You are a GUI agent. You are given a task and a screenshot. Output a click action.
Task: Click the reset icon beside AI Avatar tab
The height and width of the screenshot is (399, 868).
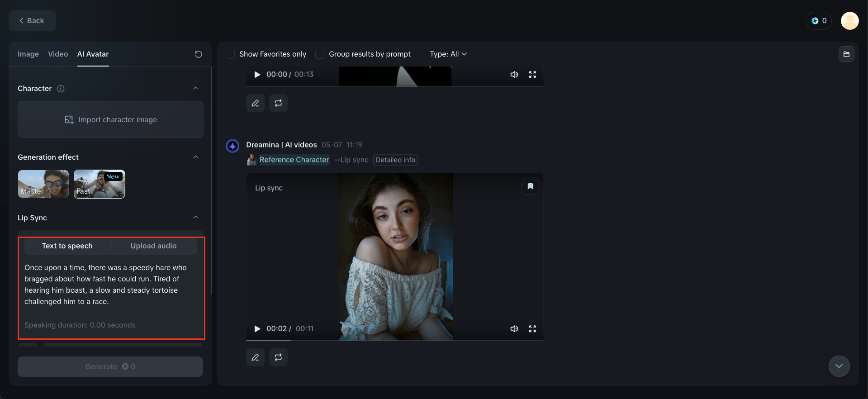(x=198, y=54)
